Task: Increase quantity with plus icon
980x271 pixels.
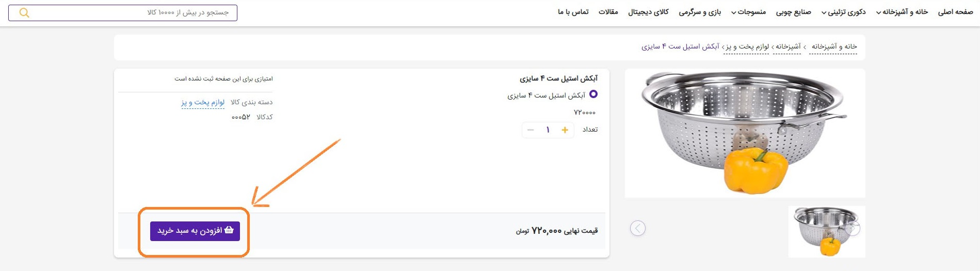Action: coord(565,130)
